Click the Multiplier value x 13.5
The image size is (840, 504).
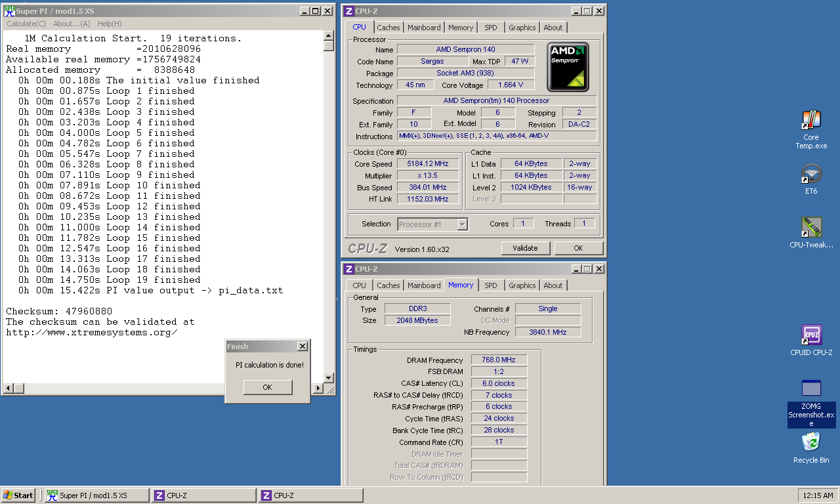[x=428, y=176]
